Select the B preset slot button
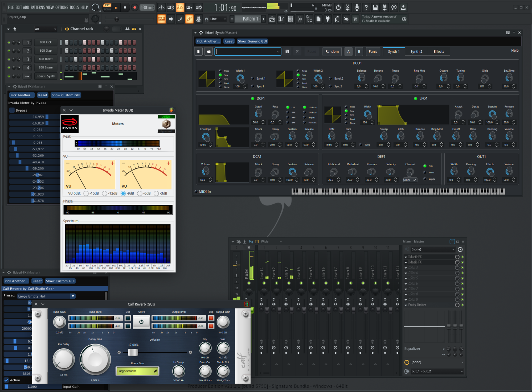This screenshot has width=532, height=392. click(359, 52)
